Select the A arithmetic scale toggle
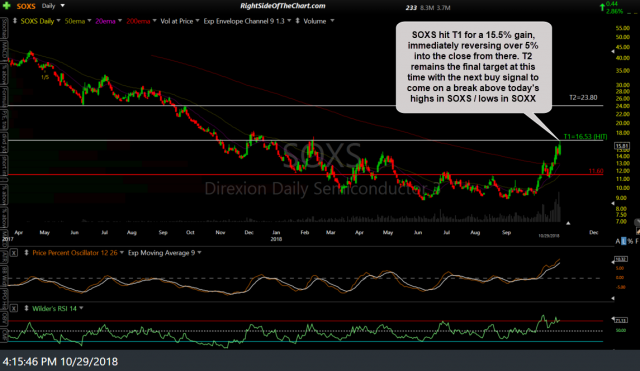This screenshot has width=640, height=371. [618, 241]
